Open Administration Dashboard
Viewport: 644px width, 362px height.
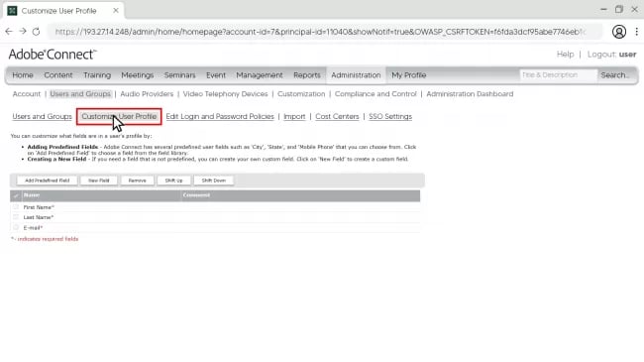[x=470, y=94]
